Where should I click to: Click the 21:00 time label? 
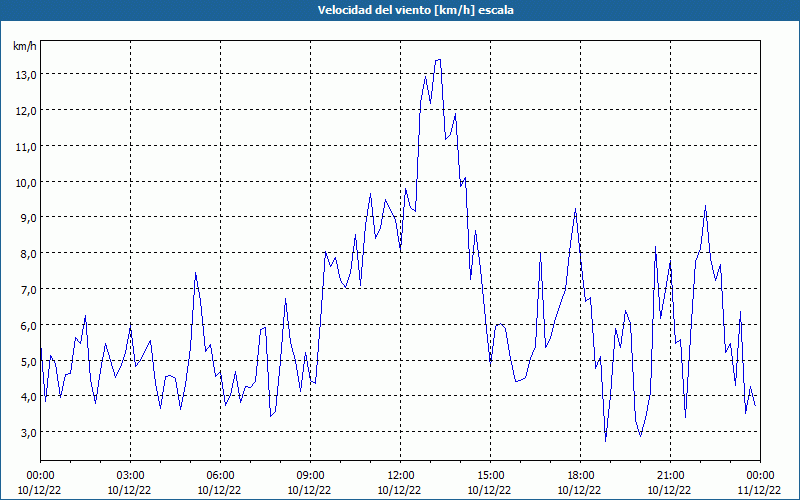670,476
